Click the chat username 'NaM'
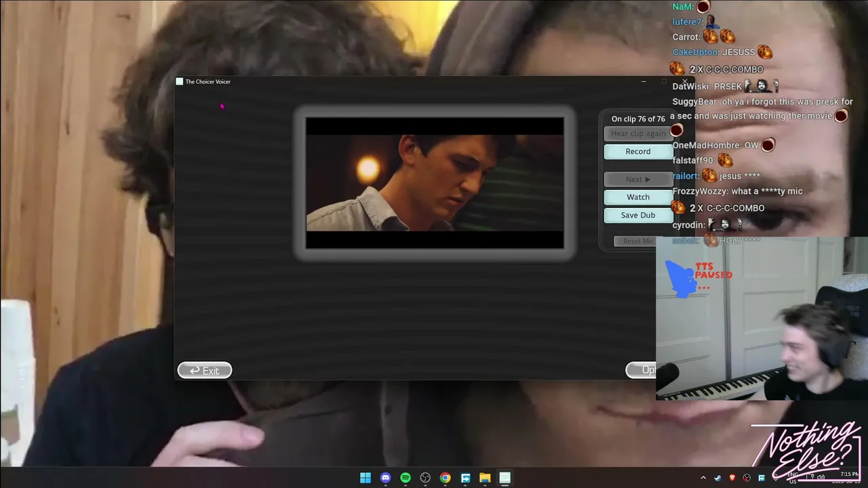Image resolution: width=868 pixels, height=488 pixels. pyautogui.click(x=683, y=7)
